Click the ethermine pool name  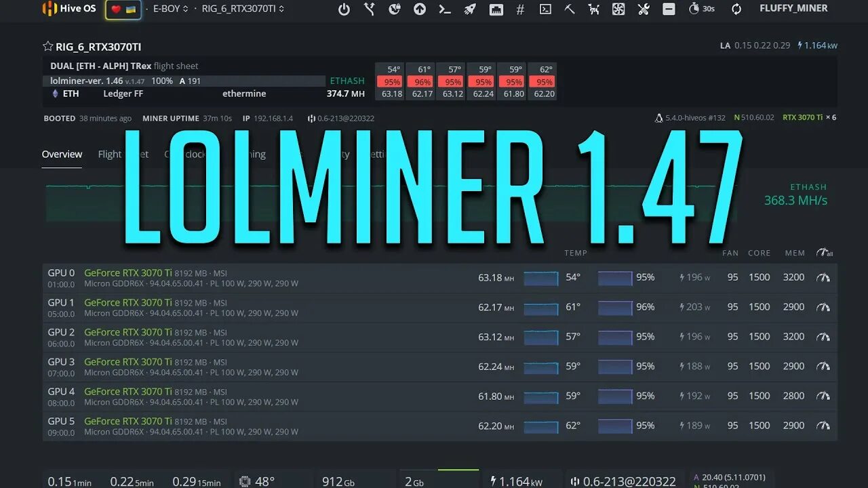(x=244, y=94)
